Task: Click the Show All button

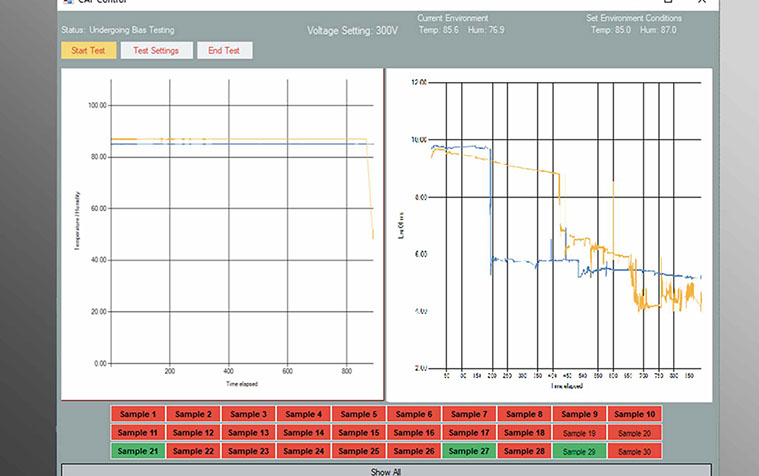Action: (x=385, y=470)
